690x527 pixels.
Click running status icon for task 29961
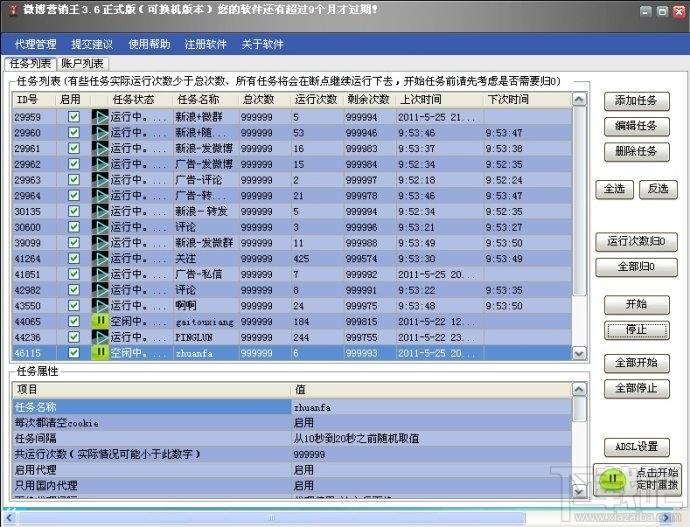100,148
